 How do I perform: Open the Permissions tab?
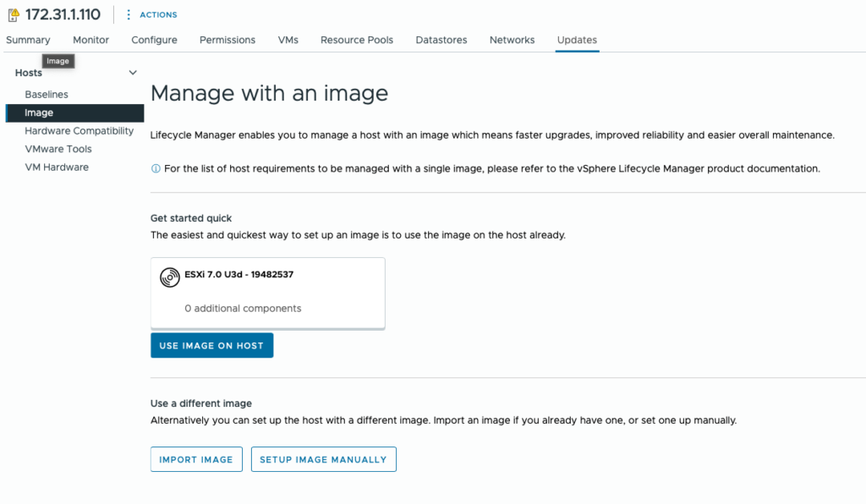coord(227,40)
